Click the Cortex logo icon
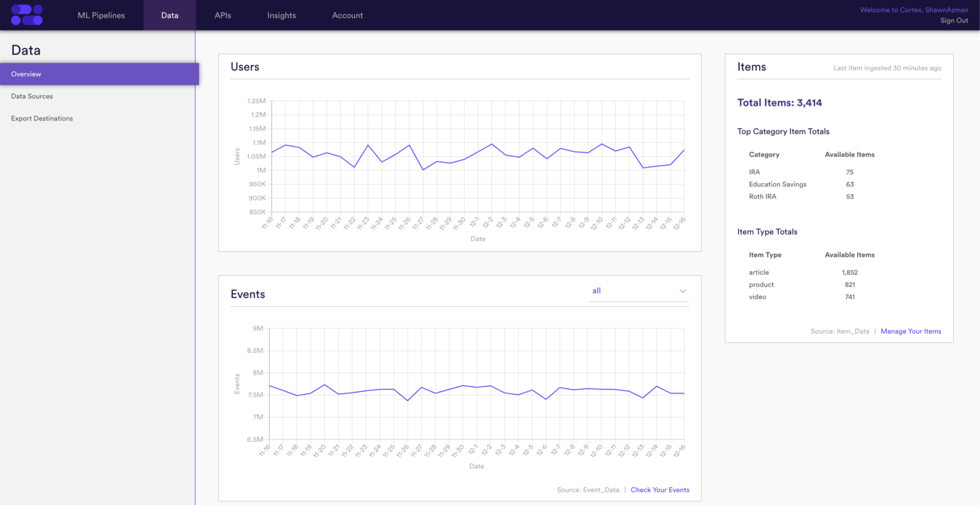This screenshot has height=505, width=980. click(26, 15)
